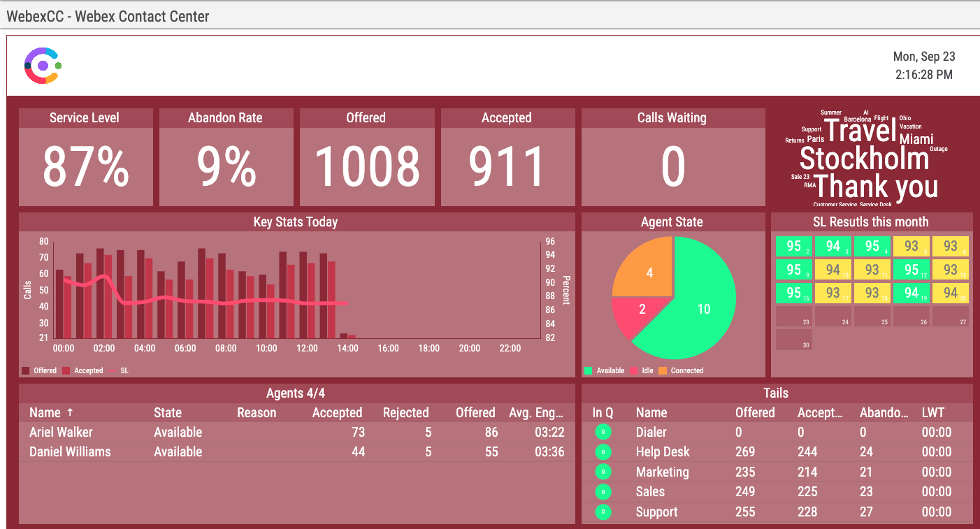
Task: Click the green In Q badge beside Support
Action: 603,512
